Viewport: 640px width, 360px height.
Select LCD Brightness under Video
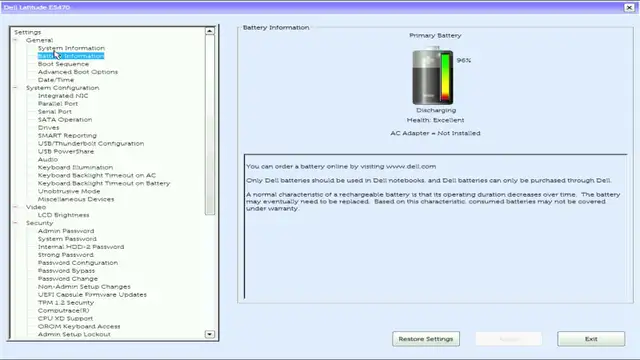point(63,215)
